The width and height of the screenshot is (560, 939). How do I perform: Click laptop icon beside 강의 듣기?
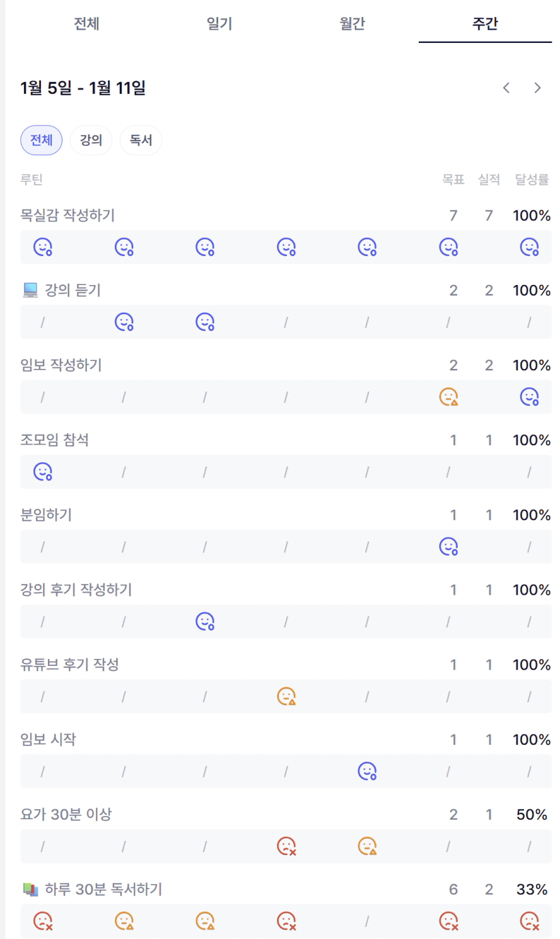pos(30,290)
